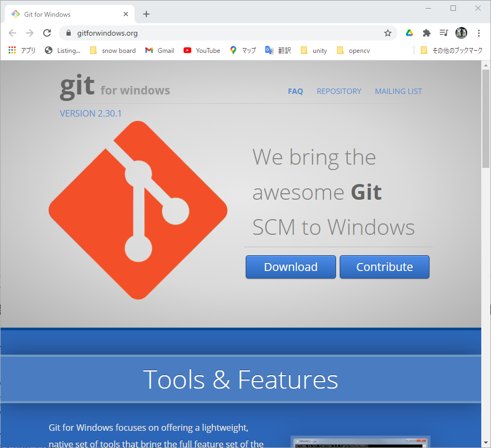The image size is (491, 448).
Task: Click the VERSION 2.30.1 link
Action: click(x=91, y=113)
